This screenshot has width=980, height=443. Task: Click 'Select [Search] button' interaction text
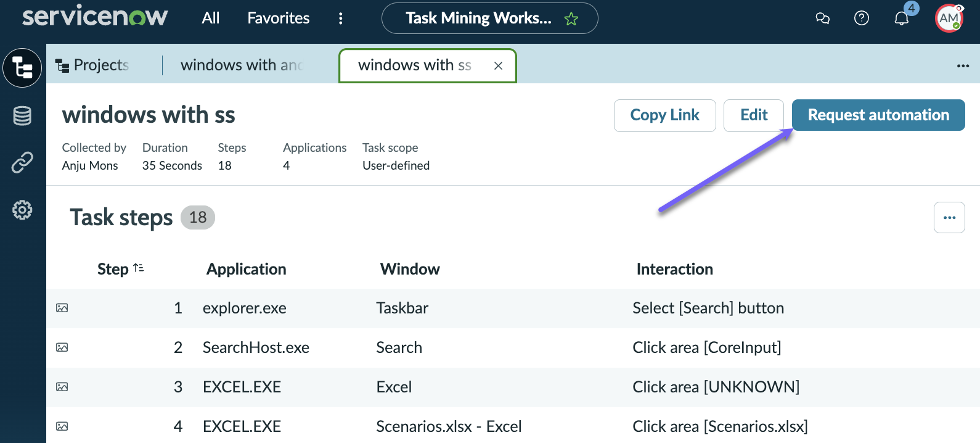708,308
